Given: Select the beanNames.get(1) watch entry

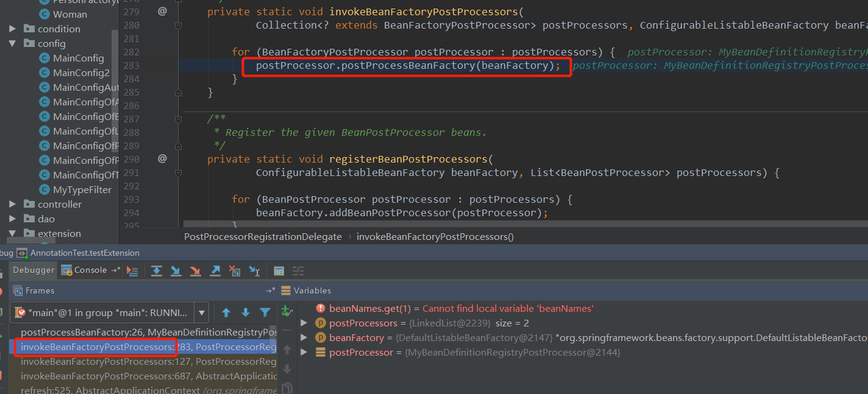Looking at the screenshot, I should [461, 309].
